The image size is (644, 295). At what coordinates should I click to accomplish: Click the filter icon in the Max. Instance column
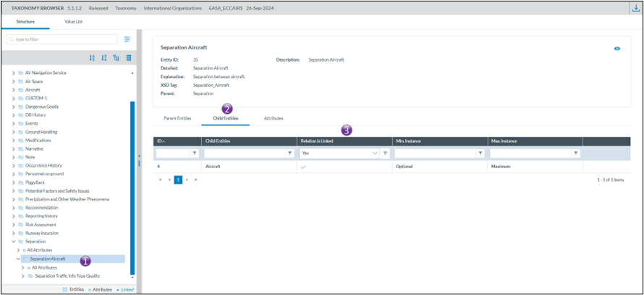click(x=576, y=154)
